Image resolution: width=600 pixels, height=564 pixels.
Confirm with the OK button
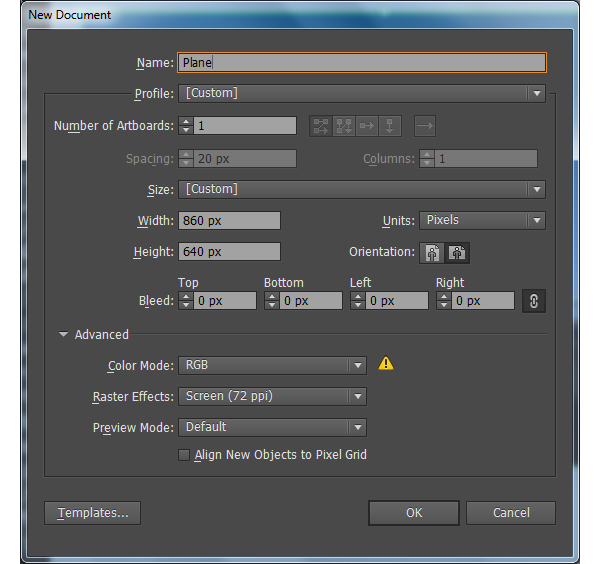pos(414,513)
